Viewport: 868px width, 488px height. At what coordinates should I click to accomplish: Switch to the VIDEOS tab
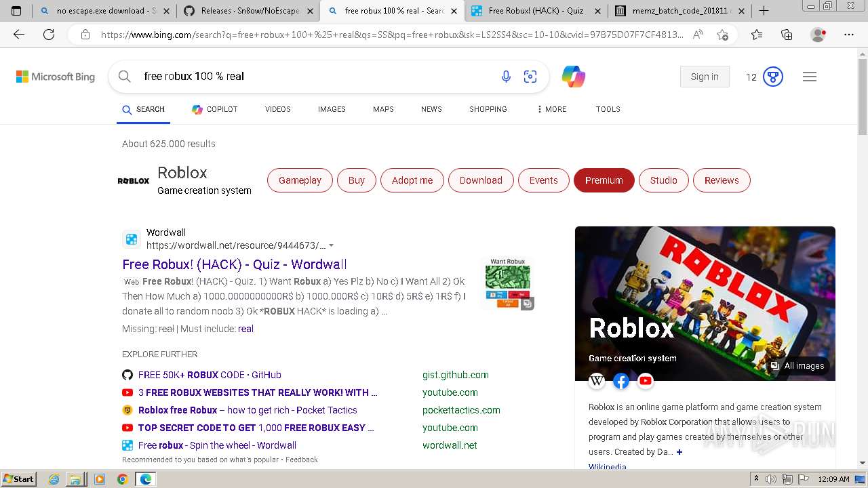[x=278, y=109]
